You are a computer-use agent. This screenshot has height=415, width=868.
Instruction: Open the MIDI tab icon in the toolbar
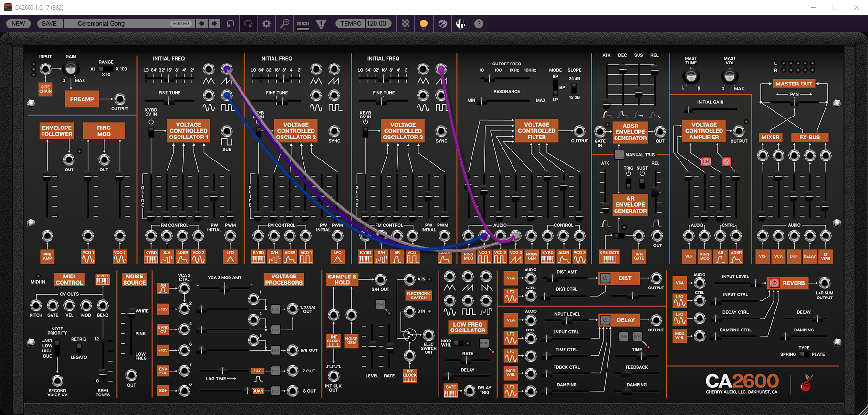[x=303, y=24]
